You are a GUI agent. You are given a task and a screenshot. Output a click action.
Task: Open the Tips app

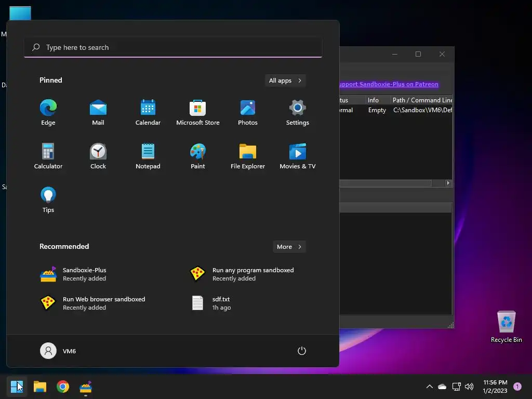point(48,200)
